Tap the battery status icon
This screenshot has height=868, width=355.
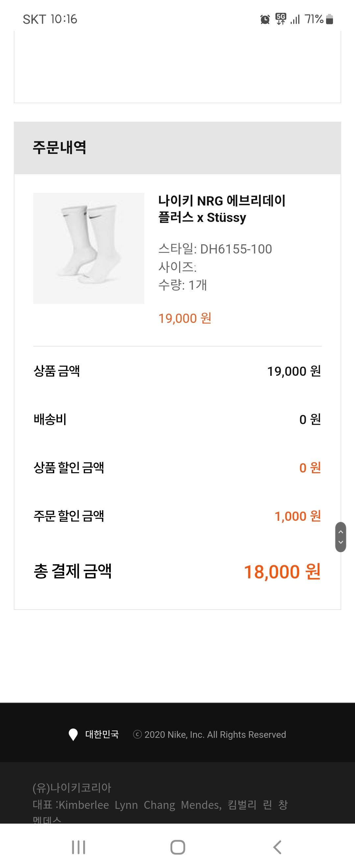[x=330, y=19]
